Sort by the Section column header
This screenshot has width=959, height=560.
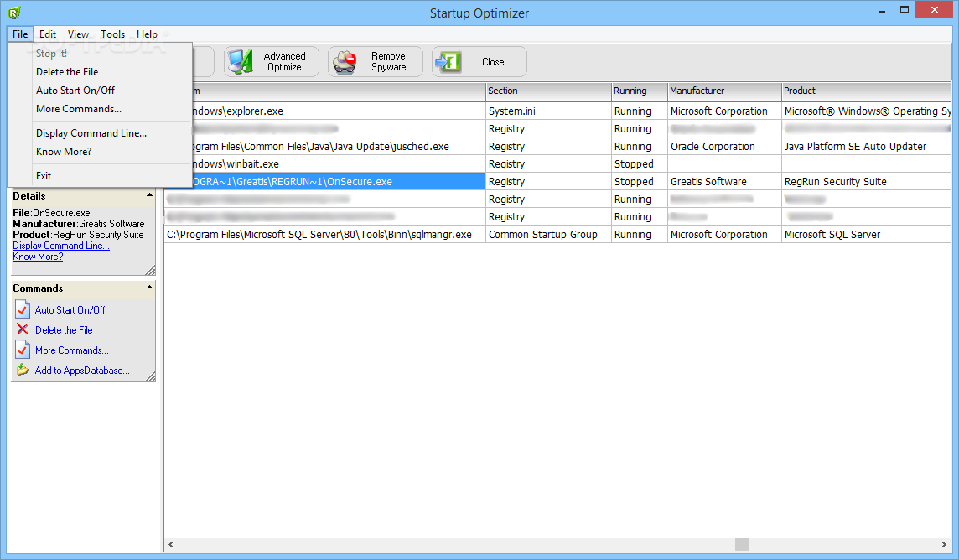pyautogui.click(x=548, y=91)
